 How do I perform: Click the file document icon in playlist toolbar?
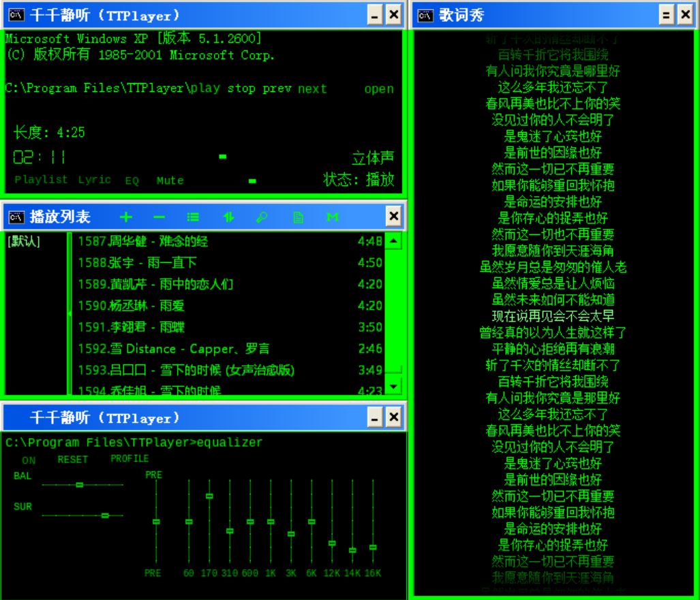pyautogui.click(x=298, y=217)
